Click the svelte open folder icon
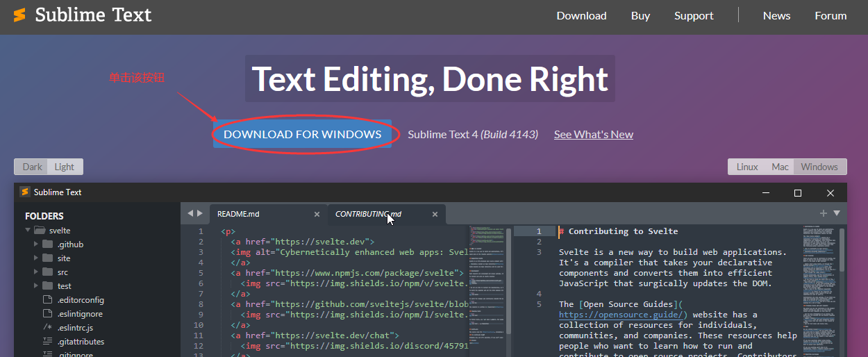The image size is (868, 357). (40, 230)
